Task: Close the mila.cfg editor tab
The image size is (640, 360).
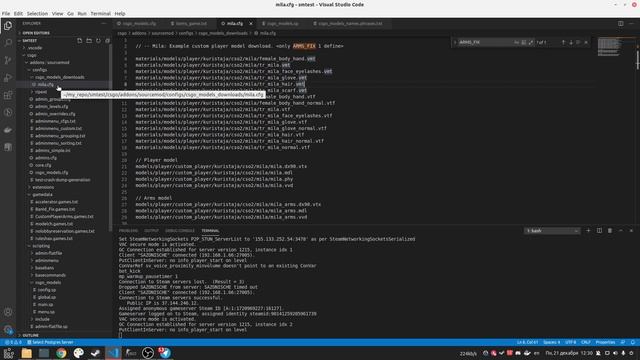Action: tap(251, 24)
